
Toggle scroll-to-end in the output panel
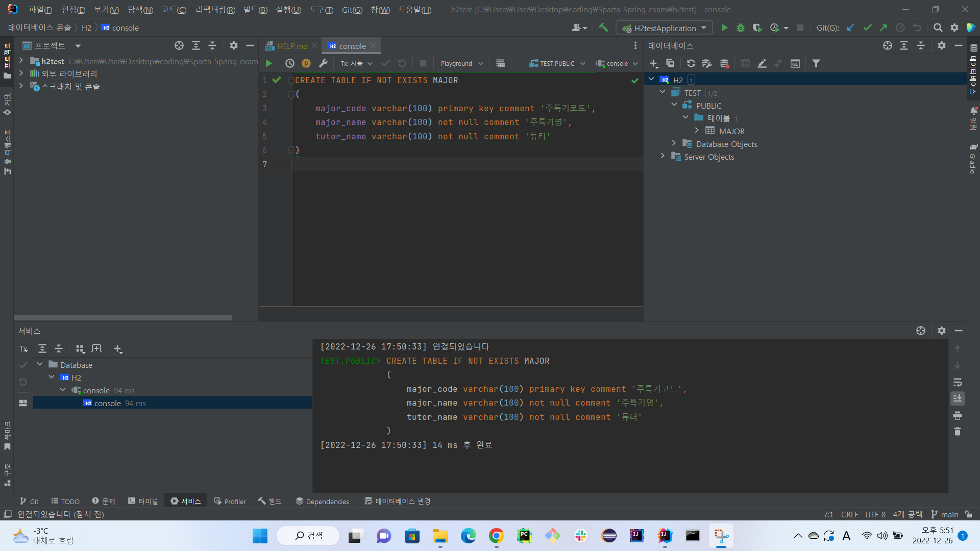(x=958, y=398)
